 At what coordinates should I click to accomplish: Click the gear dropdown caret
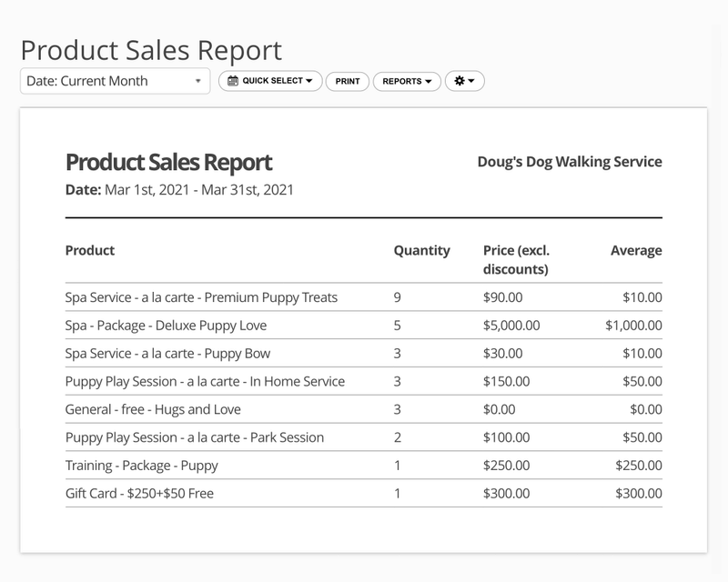tap(470, 80)
